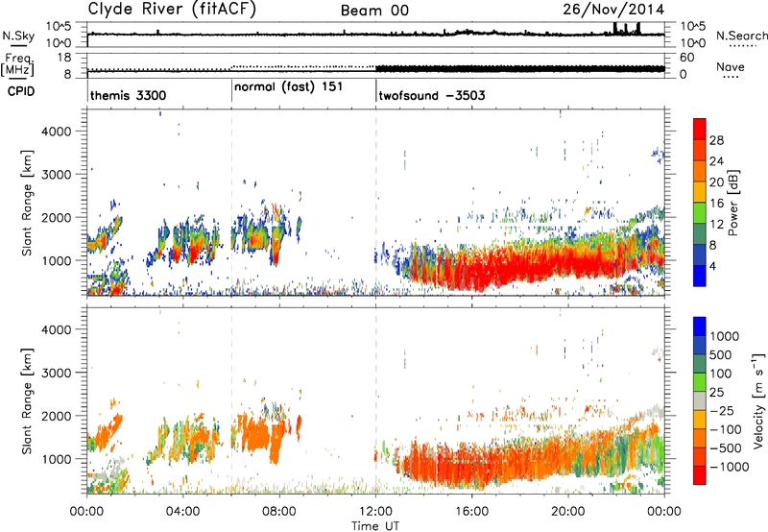Click "Slant Range [km]" on the power panel
Viewport: 768px width, 532px height.
point(27,203)
